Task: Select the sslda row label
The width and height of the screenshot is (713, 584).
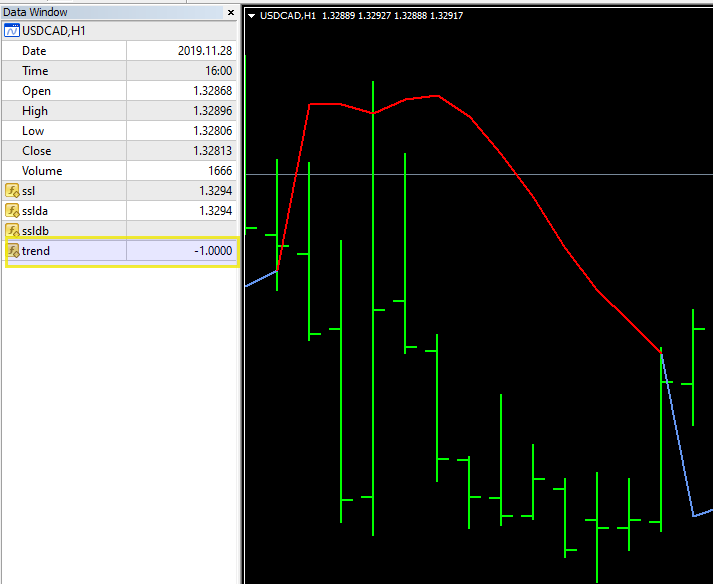Action: (x=35, y=211)
